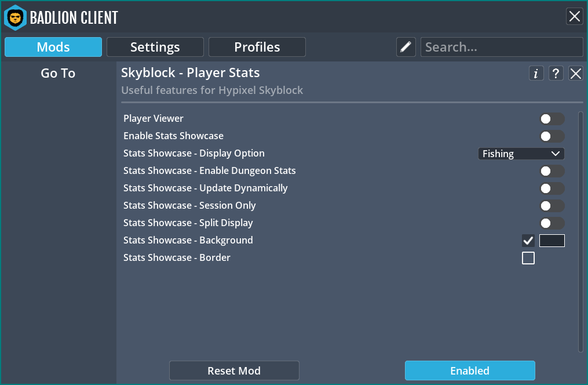Open the Profiles tab

tap(257, 47)
